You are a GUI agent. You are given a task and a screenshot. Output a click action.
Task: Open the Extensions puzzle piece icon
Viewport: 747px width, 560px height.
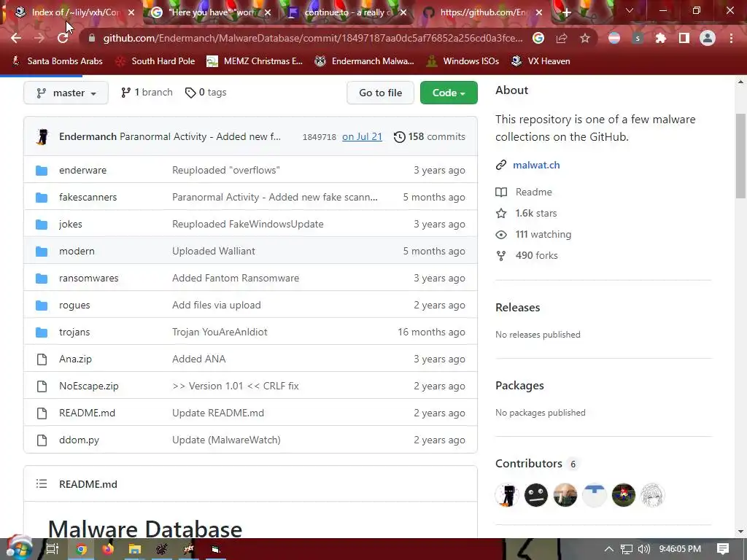(661, 38)
